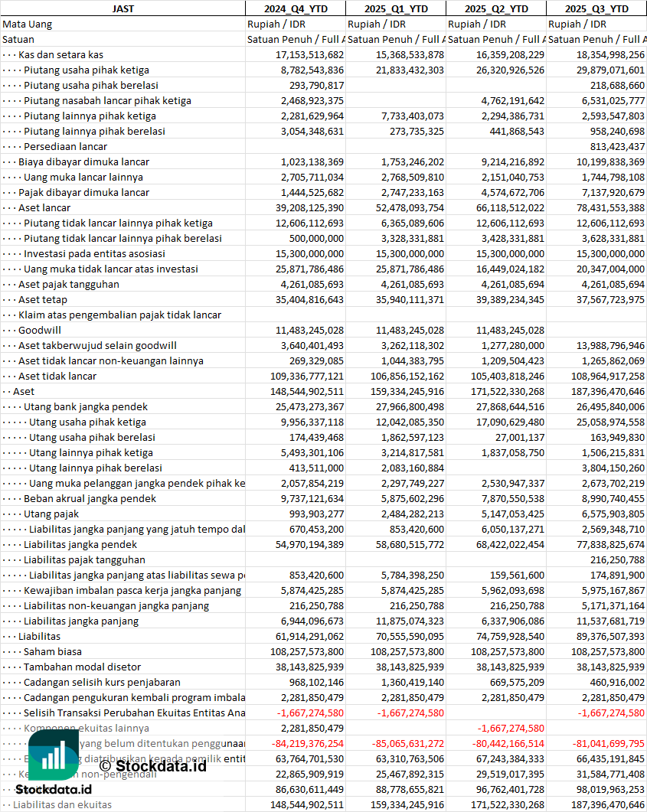Select Beban akrual jangka pendek label
This screenshot has height=812, width=647.
click(x=90, y=499)
